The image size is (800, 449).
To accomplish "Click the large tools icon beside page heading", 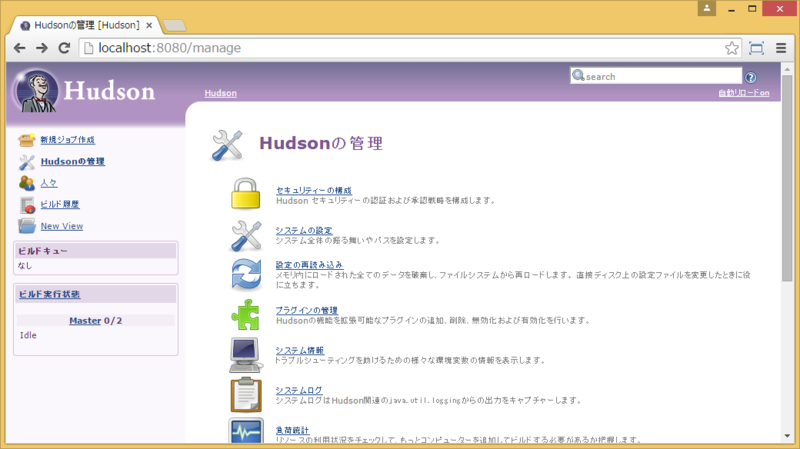I will point(228,145).
